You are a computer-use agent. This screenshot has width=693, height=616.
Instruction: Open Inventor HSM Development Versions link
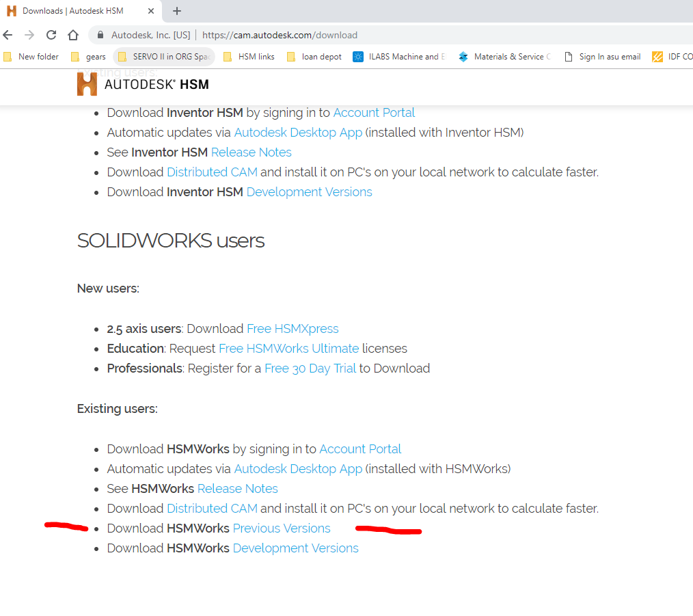(x=309, y=192)
